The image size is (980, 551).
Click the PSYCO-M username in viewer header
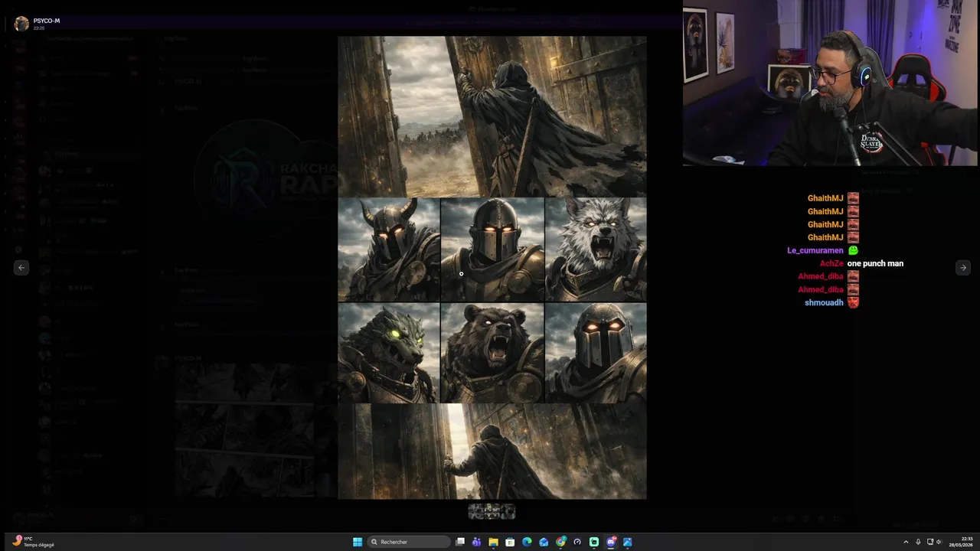point(47,21)
